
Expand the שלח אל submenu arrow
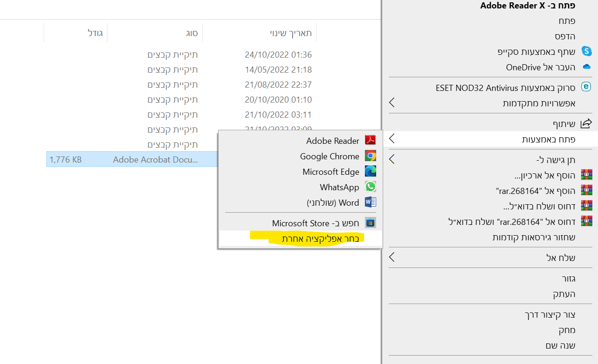click(x=392, y=257)
